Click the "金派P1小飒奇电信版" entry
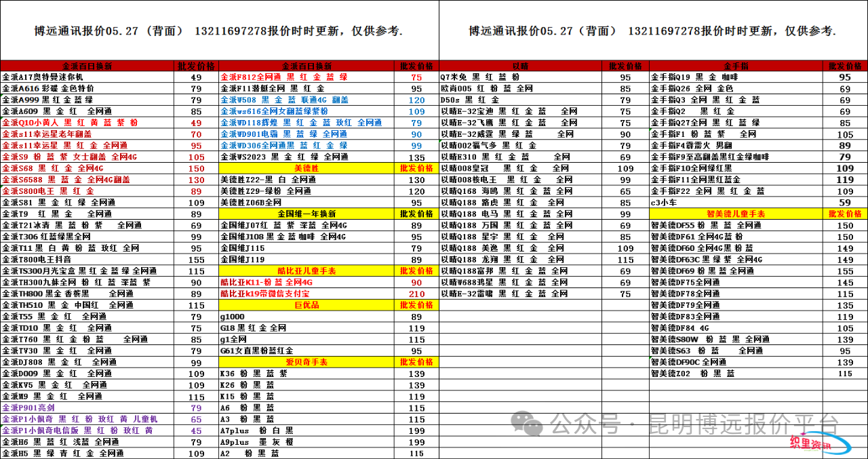Image resolution: width=868 pixels, height=459 pixels. click(87, 431)
